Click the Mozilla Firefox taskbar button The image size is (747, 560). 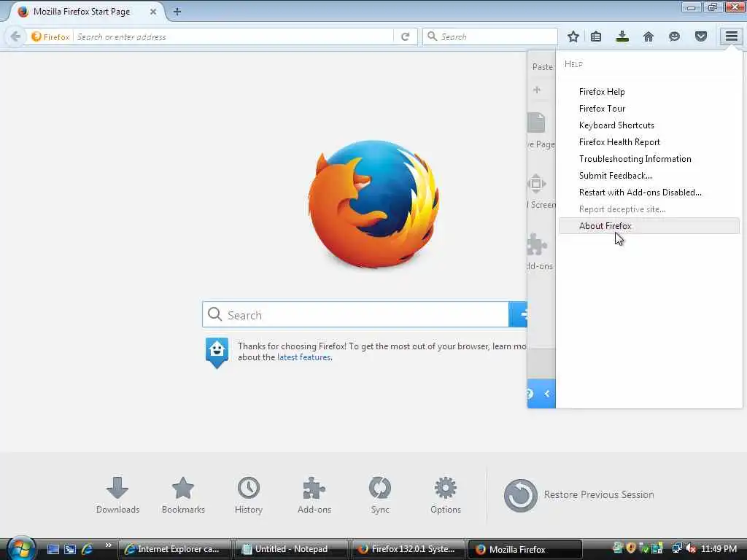point(525,549)
